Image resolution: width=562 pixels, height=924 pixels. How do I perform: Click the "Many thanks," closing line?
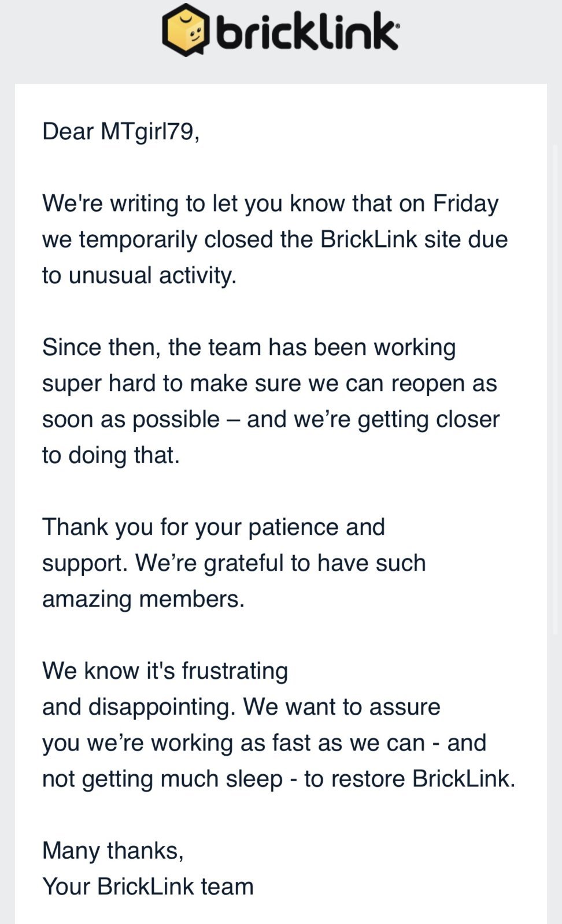[x=113, y=851]
